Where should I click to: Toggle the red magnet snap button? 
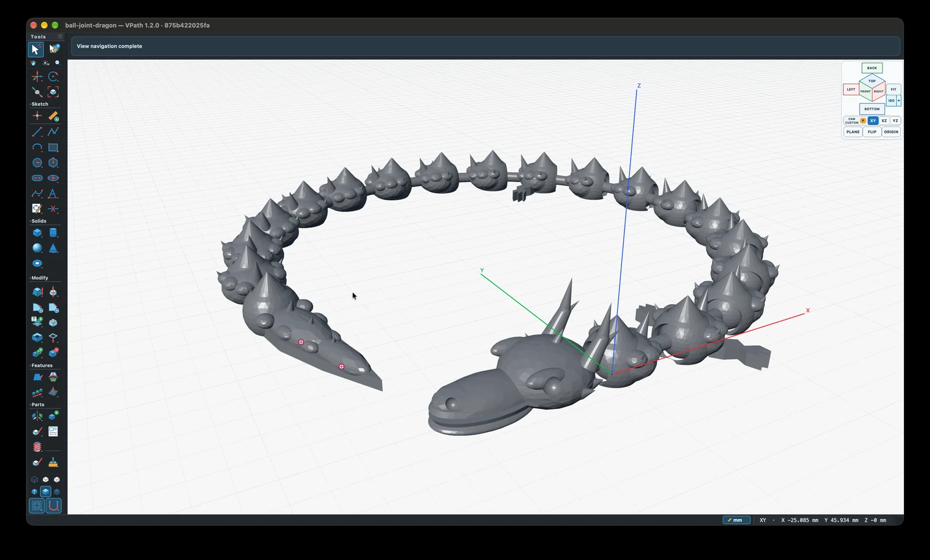53,506
